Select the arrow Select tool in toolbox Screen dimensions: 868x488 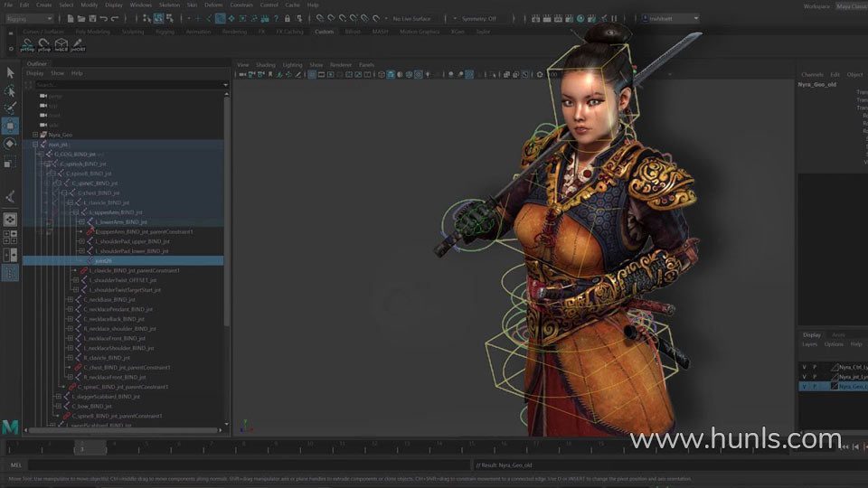10,72
